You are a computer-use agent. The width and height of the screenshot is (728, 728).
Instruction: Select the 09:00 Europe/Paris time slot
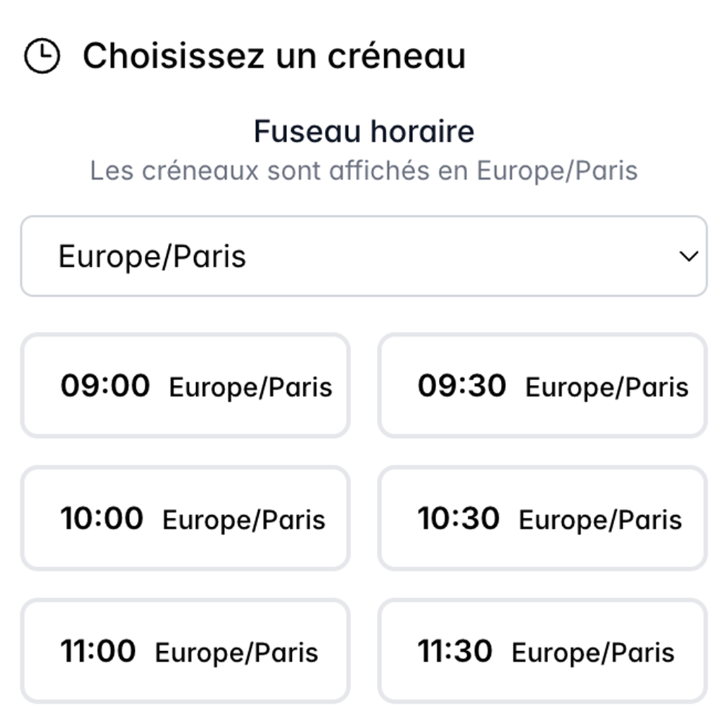(x=185, y=385)
